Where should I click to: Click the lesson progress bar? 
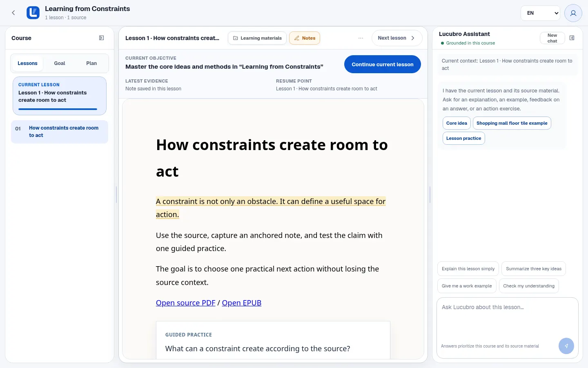pyautogui.click(x=58, y=109)
